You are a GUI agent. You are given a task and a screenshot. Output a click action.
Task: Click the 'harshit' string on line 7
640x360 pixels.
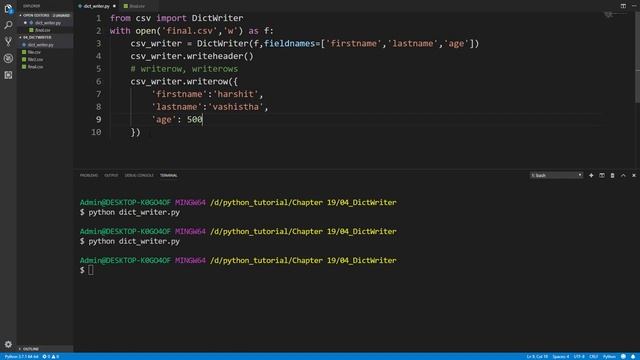[x=236, y=94]
